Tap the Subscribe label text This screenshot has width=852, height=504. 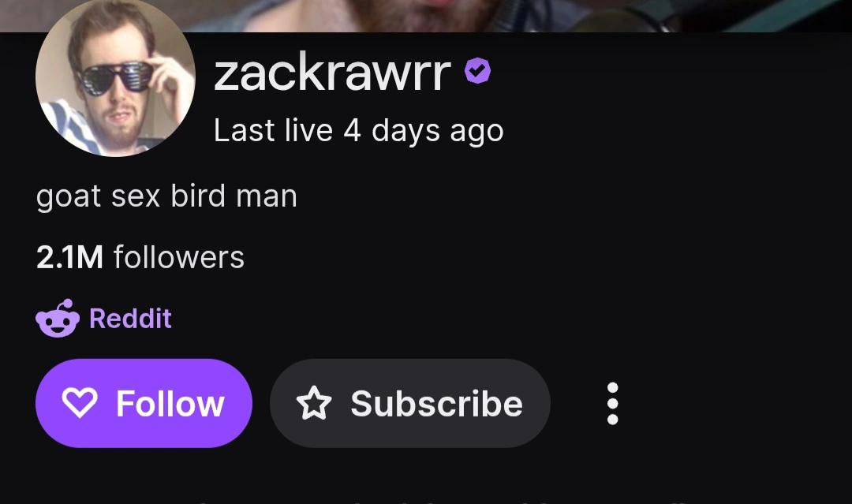pos(437,404)
